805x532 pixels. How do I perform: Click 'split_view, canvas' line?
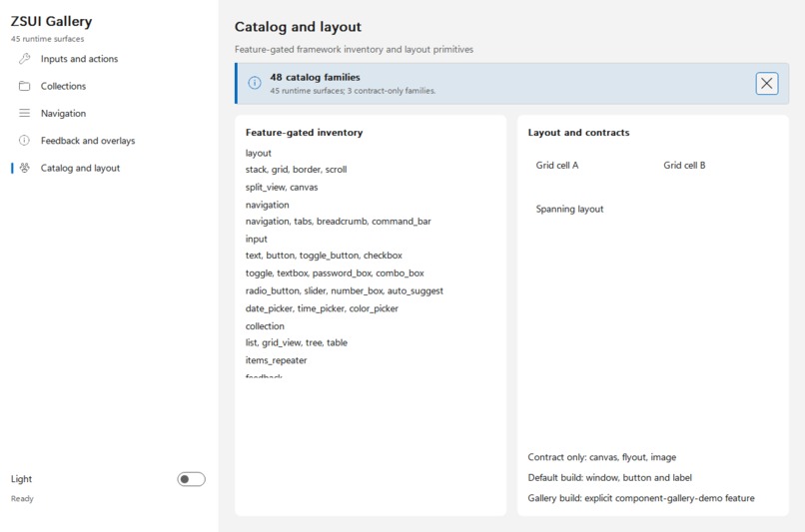282,188
